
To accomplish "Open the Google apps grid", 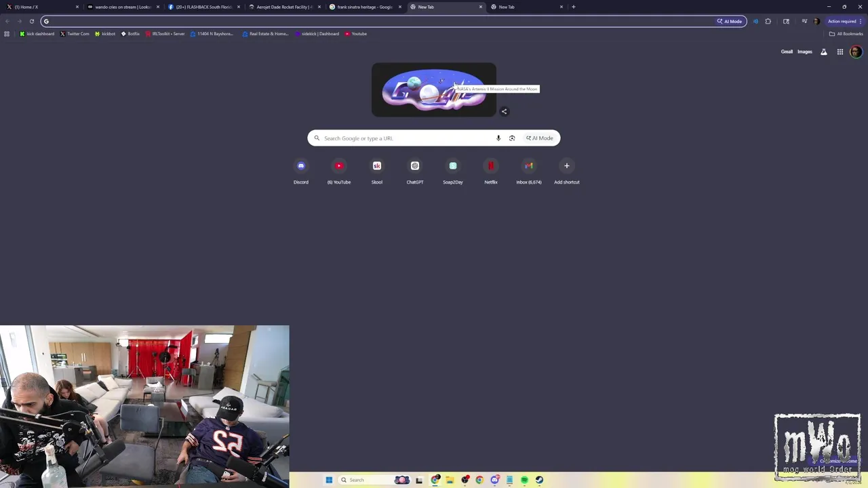I will click(840, 52).
